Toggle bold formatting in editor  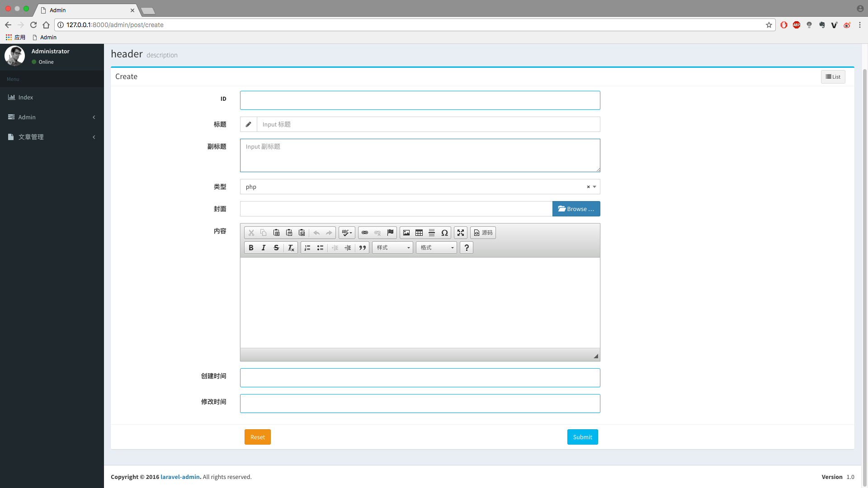pyautogui.click(x=251, y=248)
